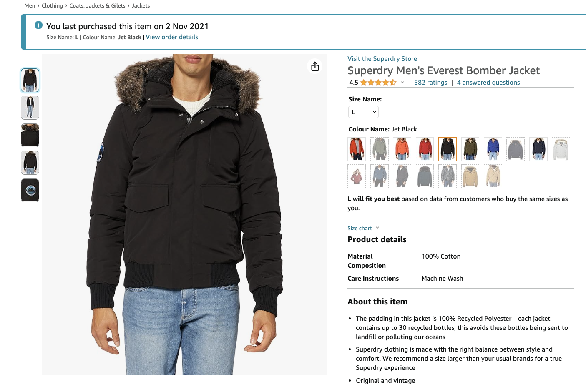
Task: Click the main jacket product image
Action: pos(184,214)
